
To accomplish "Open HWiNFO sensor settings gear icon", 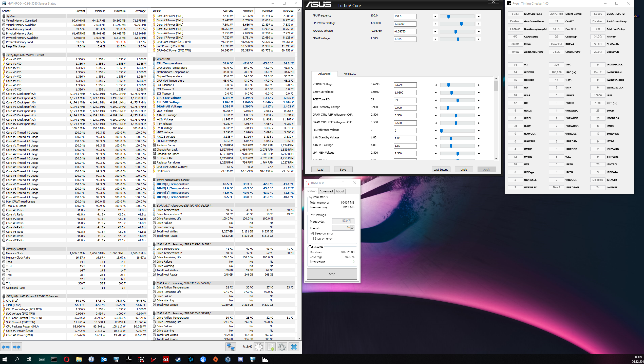I will pyautogui.click(x=282, y=347).
